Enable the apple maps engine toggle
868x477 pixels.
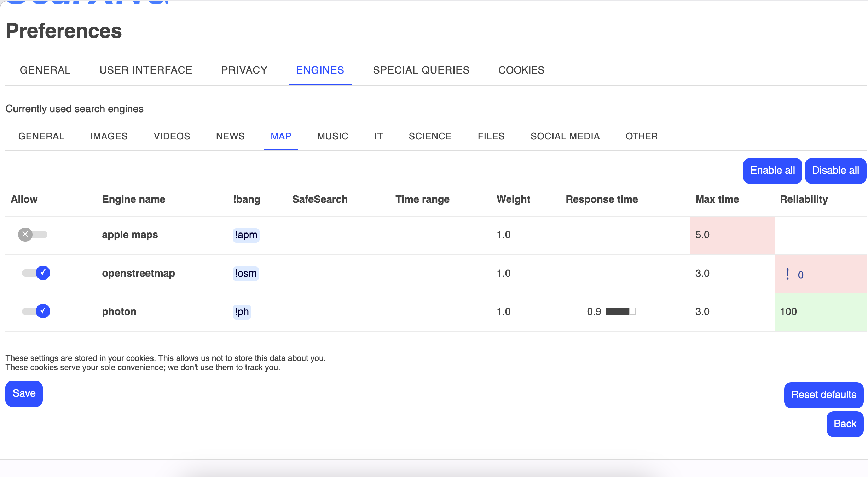(33, 235)
